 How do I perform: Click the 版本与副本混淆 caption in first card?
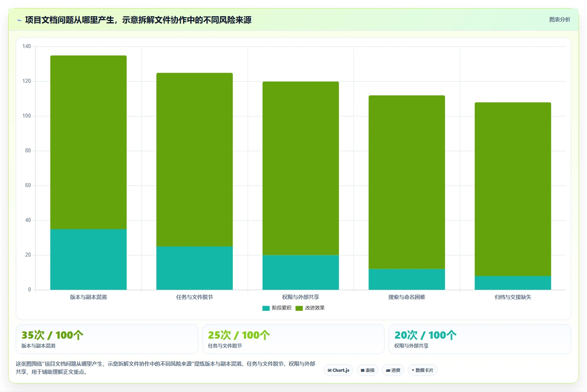click(x=38, y=346)
